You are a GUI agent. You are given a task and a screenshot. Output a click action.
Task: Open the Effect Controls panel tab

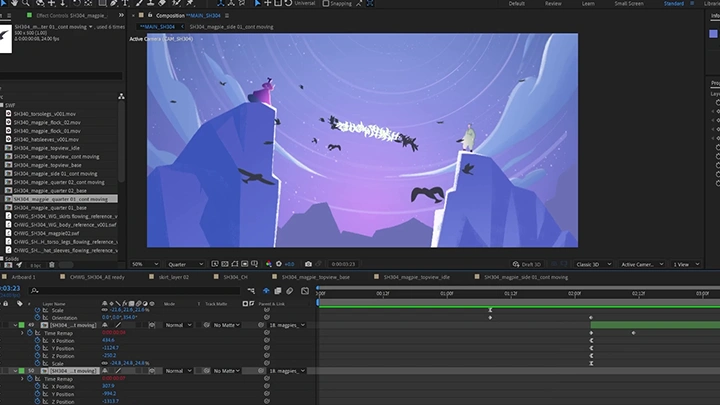(x=71, y=15)
